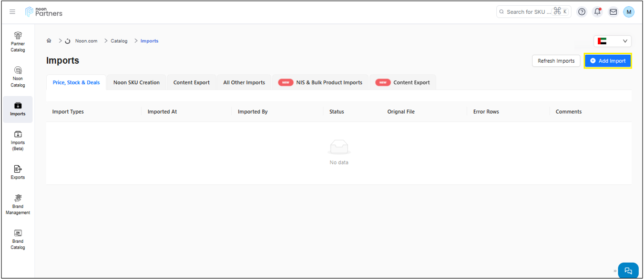
Task: Click the home breadcrumb icon
Action: pos(49,41)
